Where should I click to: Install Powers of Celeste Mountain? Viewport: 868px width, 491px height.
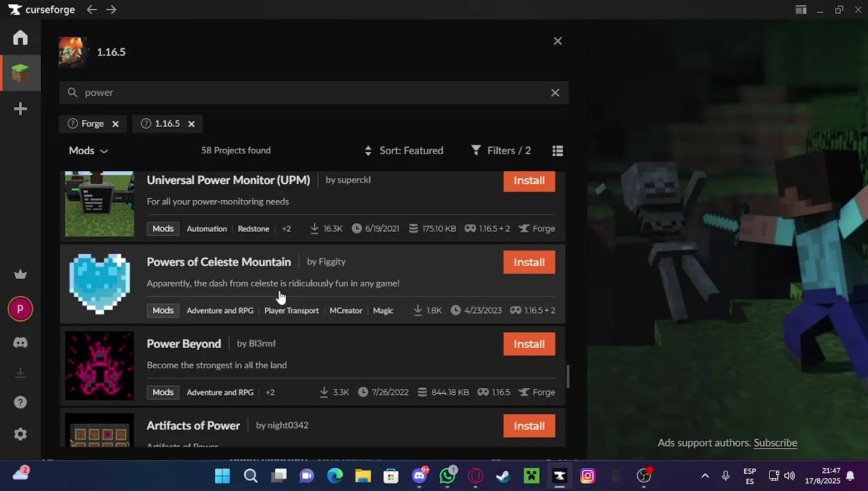529,263
